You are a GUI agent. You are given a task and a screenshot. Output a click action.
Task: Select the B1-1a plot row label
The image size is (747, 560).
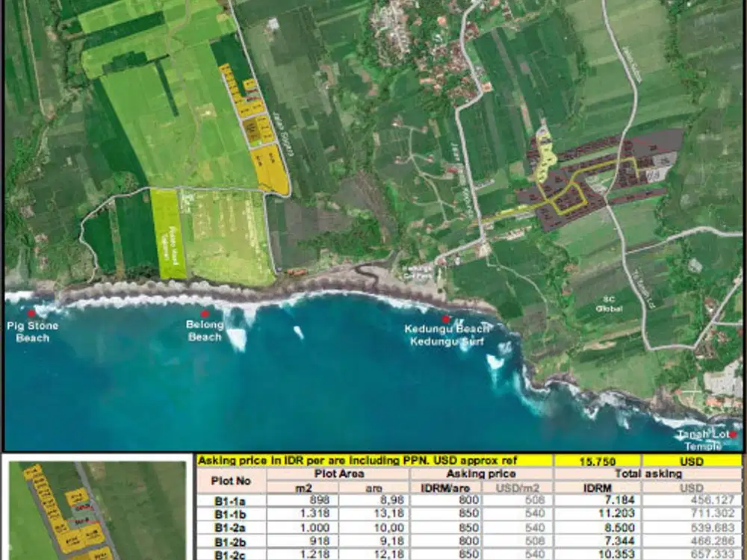tap(232, 500)
